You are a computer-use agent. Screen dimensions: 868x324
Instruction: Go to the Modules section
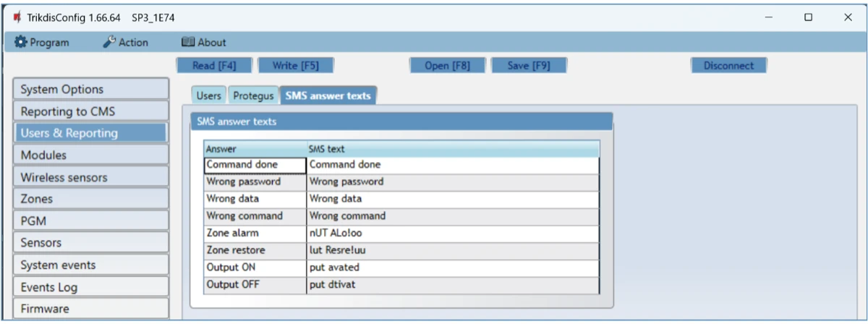click(x=90, y=155)
